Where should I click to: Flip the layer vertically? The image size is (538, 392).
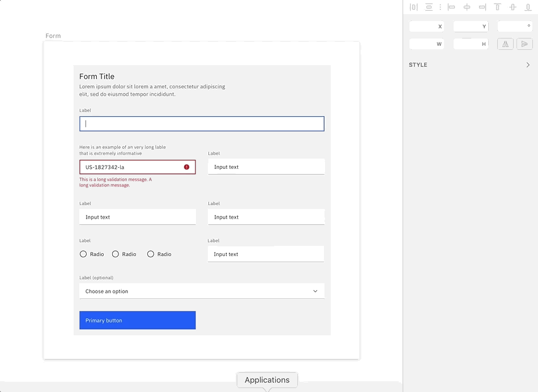tap(524, 44)
